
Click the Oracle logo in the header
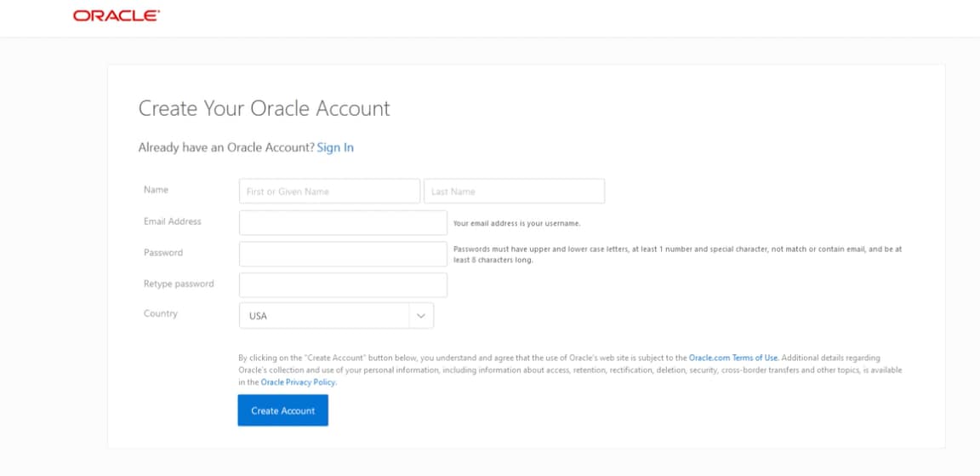[116, 16]
